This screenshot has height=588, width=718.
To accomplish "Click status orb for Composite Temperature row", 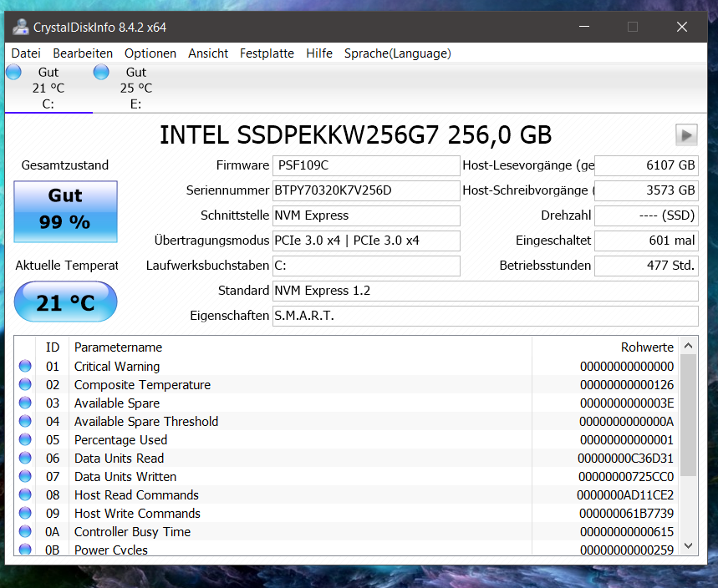I will 25,384.
